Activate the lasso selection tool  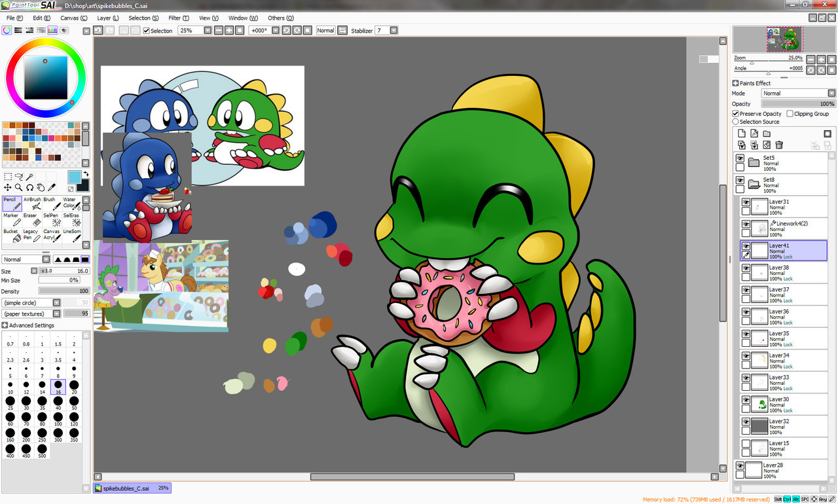pyautogui.click(x=19, y=177)
